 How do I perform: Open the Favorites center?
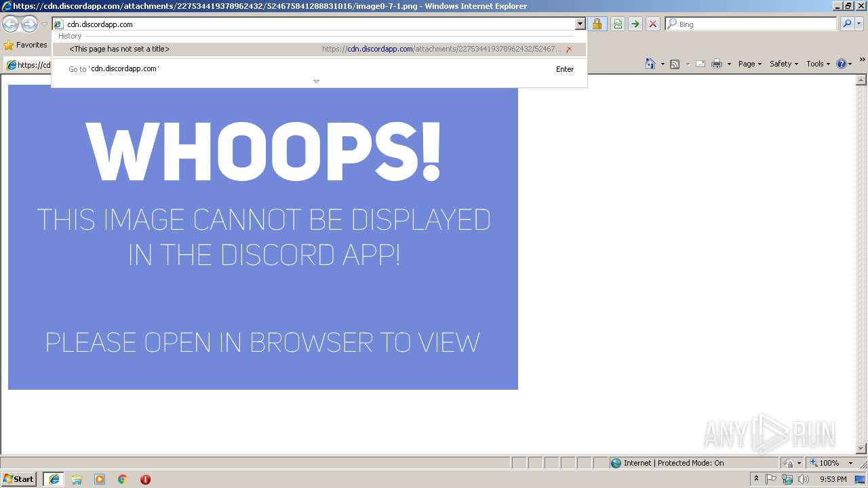click(25, 45)
